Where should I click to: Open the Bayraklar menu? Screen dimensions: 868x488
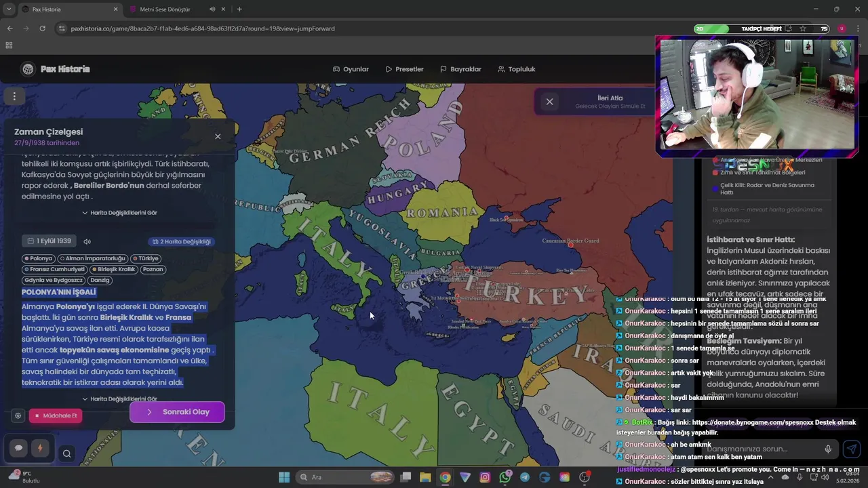click(x=460, y=69)
